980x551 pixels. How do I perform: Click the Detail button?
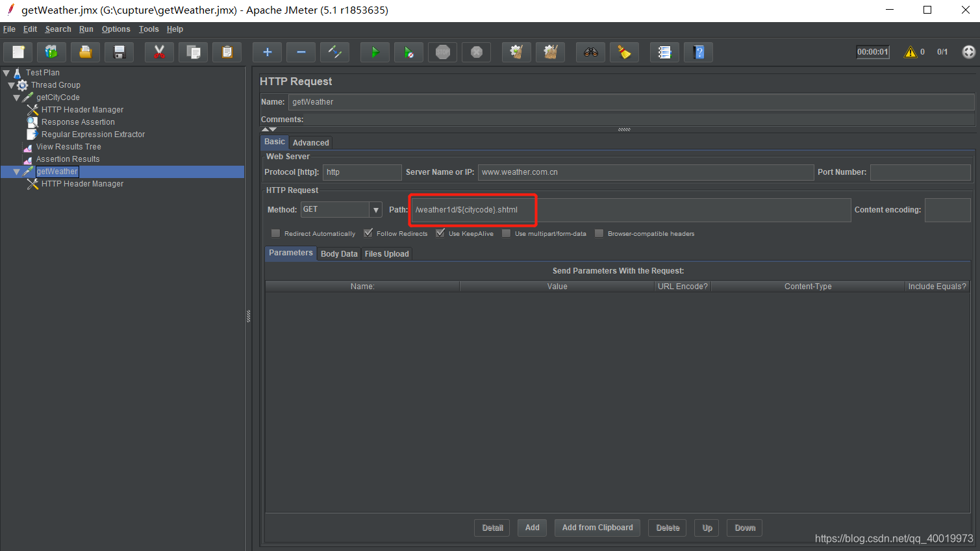(492, 528)
